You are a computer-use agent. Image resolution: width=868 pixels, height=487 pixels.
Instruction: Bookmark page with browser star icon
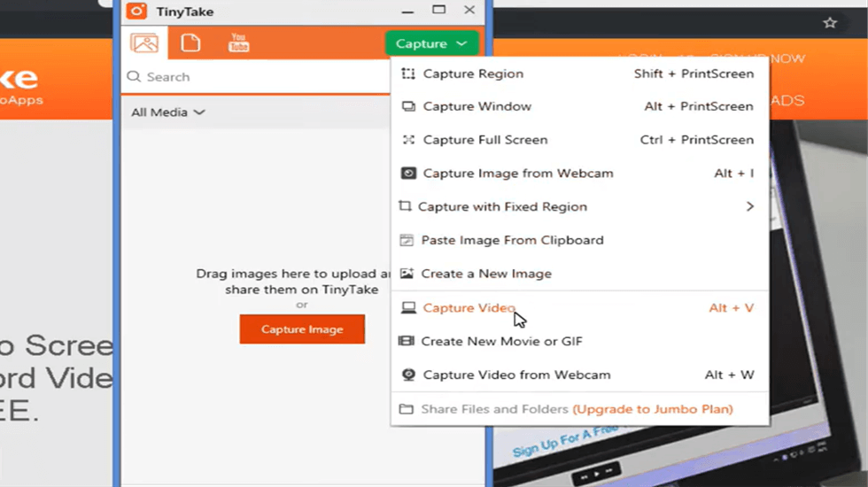coord(829,23)
